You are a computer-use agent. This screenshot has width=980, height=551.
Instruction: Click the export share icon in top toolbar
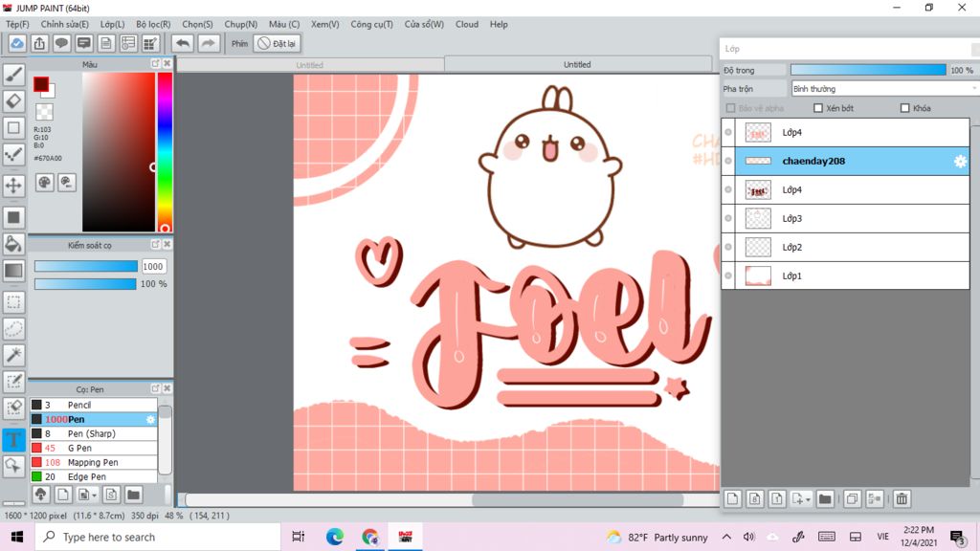pos(39,43)
